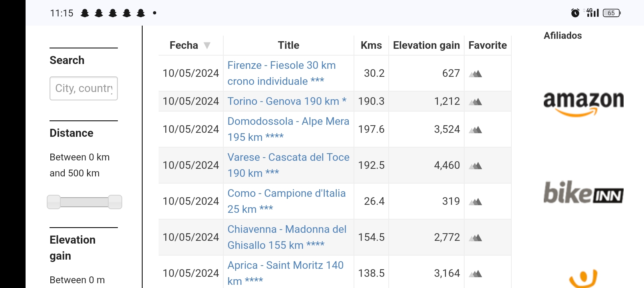Click the left handle of Distance slider
Viewport: 644px width, 288px height.
(x=54, y=202)
